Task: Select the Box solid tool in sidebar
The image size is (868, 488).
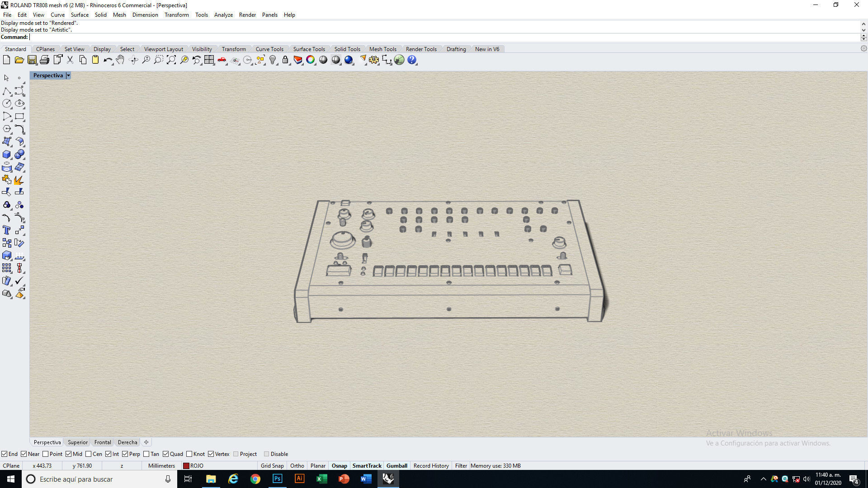Action: click(x=7, y=155)
